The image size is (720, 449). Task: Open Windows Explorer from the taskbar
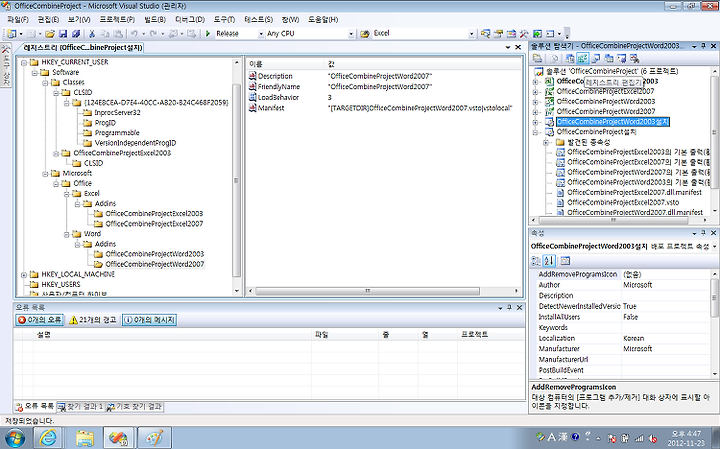tap(84, 438)
